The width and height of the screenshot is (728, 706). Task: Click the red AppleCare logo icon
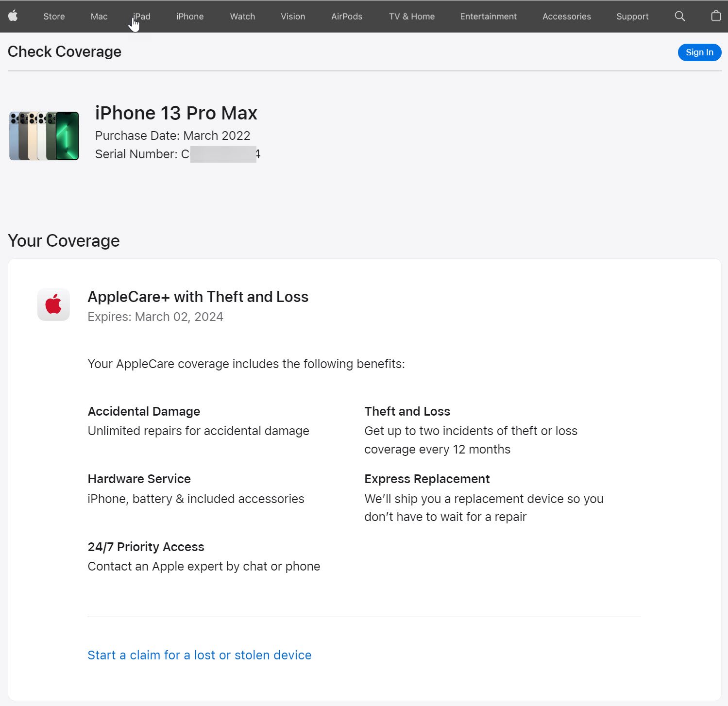coord(53,304)
